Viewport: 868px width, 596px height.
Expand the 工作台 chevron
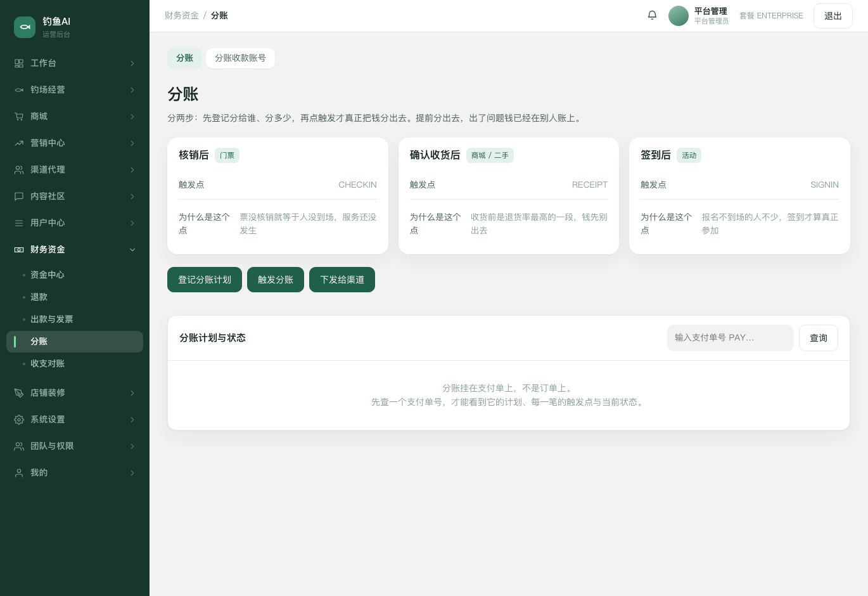tap(132, 63)
